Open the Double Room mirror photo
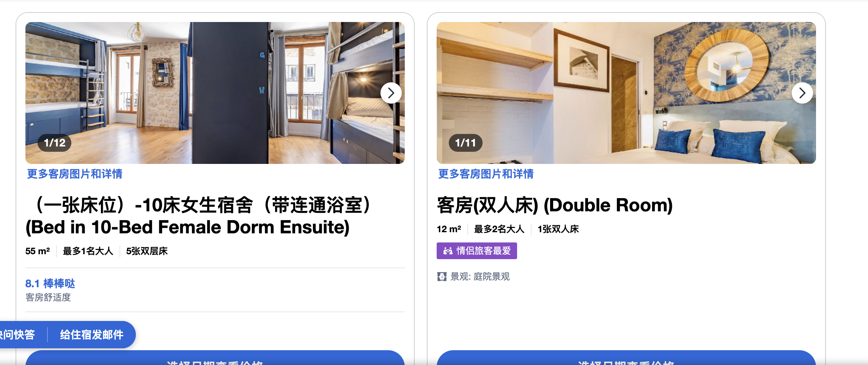This screenshot has width=868, height=365. point(626,93)
